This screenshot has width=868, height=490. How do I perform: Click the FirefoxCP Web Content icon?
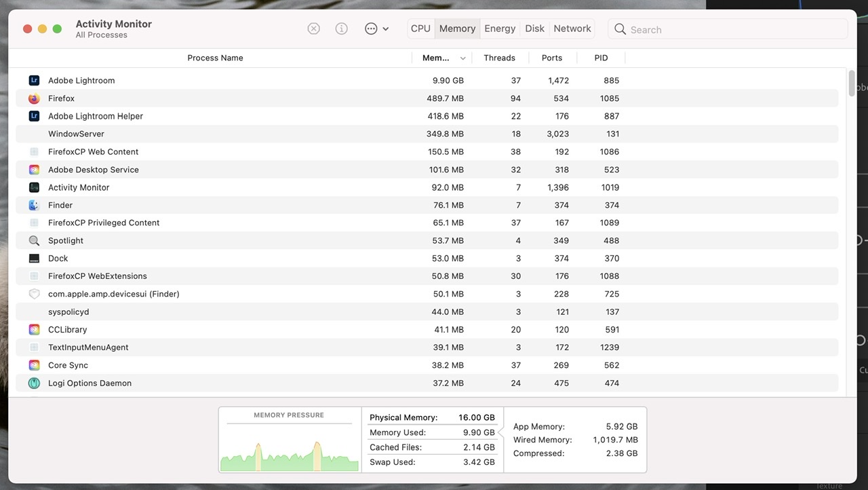pos(34,152)
